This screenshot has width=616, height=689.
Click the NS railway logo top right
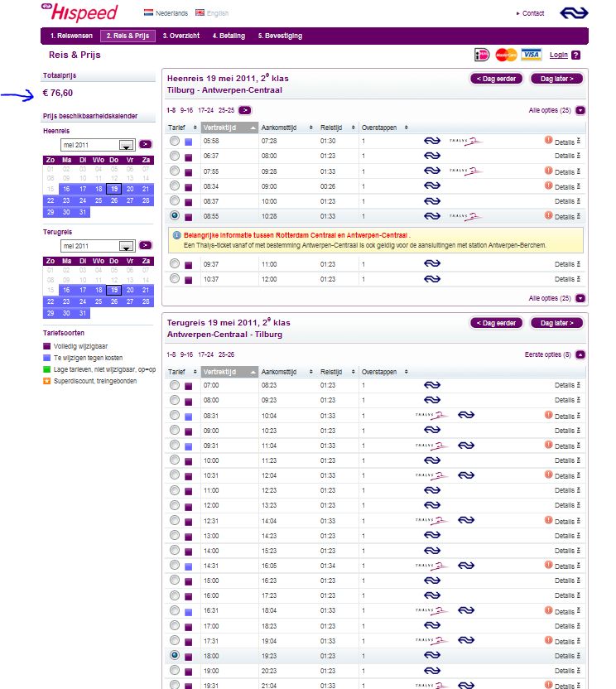(x=572, y=12)
